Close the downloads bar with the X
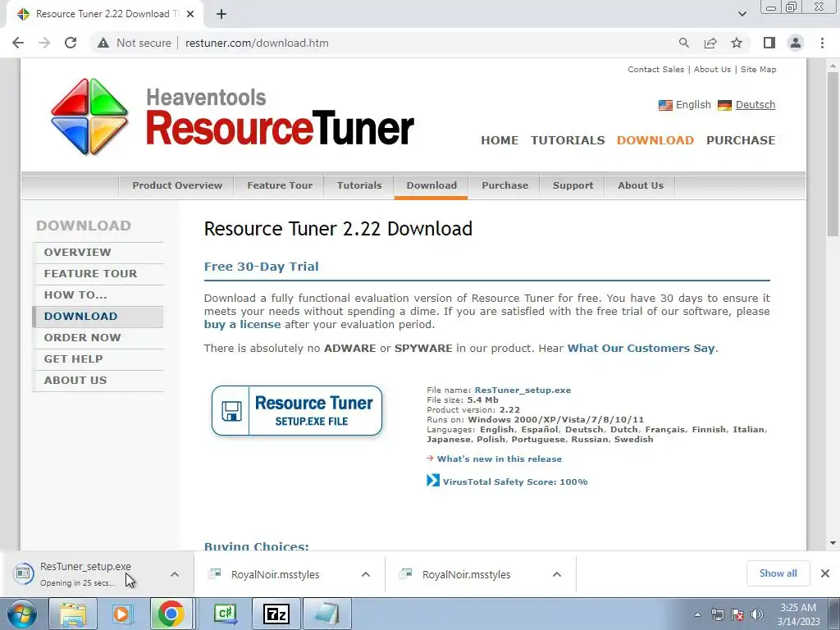Screen dimensions: 840x630 pos(825,573)
